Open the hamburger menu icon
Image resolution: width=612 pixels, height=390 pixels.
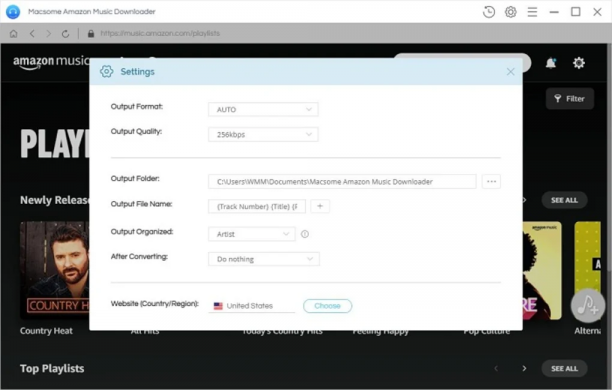pos(532,12)
